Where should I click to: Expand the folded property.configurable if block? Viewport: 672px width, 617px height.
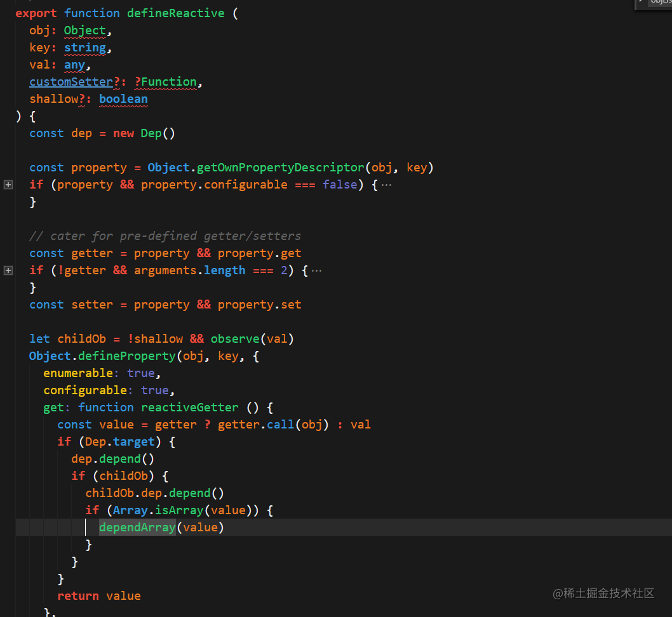[8, 184]
